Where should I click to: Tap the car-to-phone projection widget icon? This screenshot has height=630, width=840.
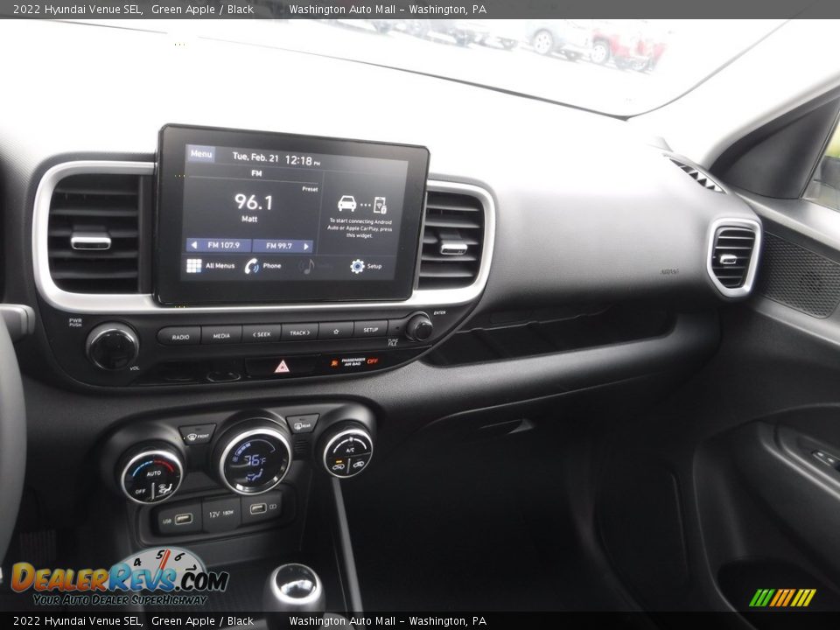[361, 204]
